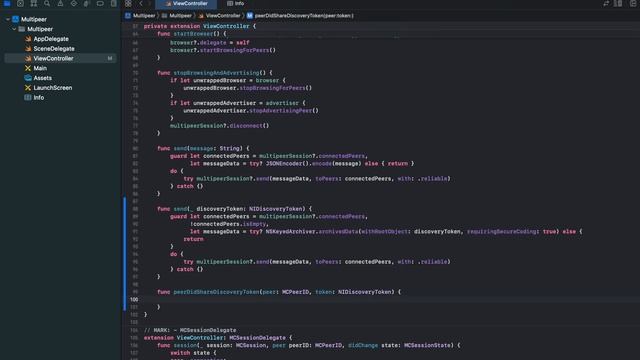Click 'JSONEncoder' in the code
This screenshot has height=360, width=640.
coord(285,163)
